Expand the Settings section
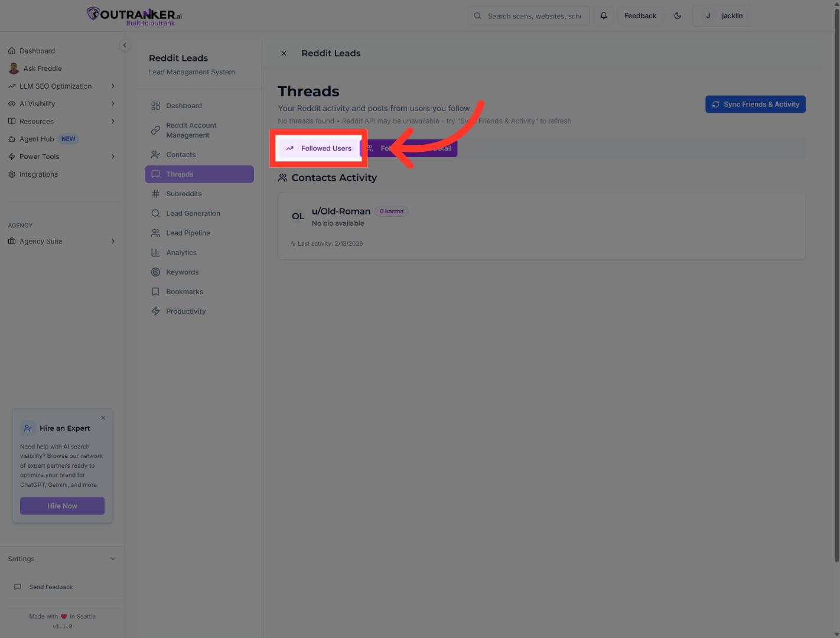Screen dimensions: 840x638 62,559
